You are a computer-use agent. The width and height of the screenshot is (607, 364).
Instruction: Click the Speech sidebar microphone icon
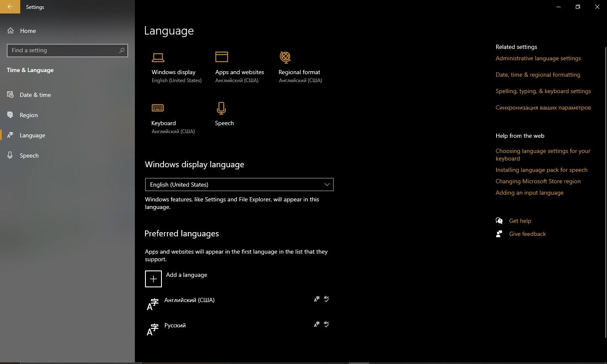pyautogui.click(x=11, y=155)
